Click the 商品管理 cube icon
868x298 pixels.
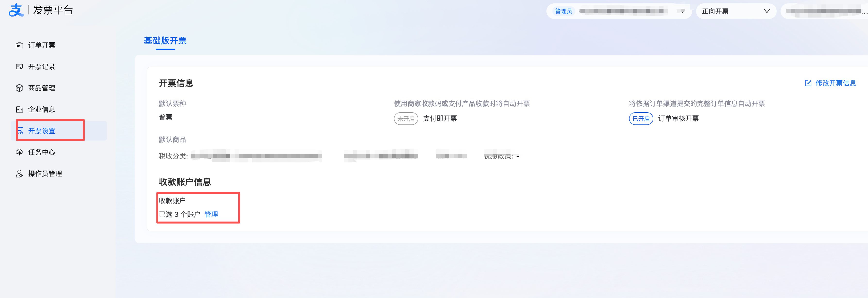click(19, 88)
